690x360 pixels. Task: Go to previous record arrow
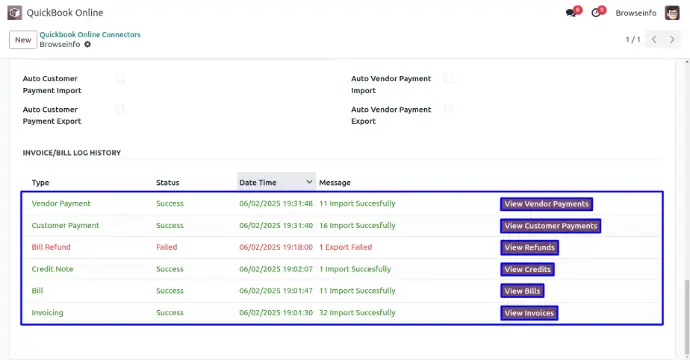[x=654, y=40]
